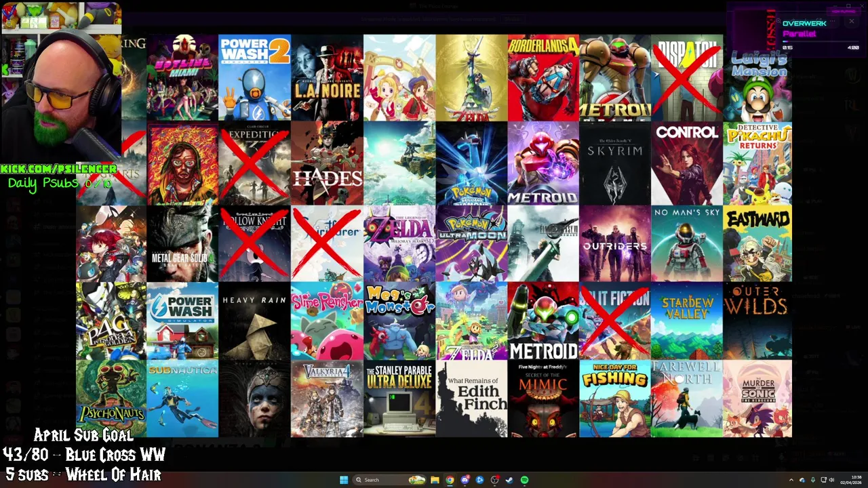The height and width of the screenshot is (488, 868).
Task: Open the volume tray icon
Action: pyautogui.click(x=831, y=480)
